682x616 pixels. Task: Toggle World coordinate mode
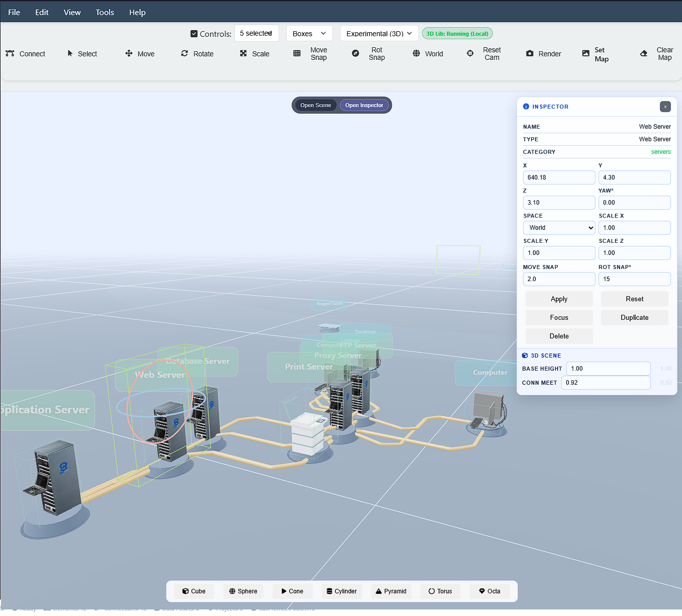(x=428, y=54)
